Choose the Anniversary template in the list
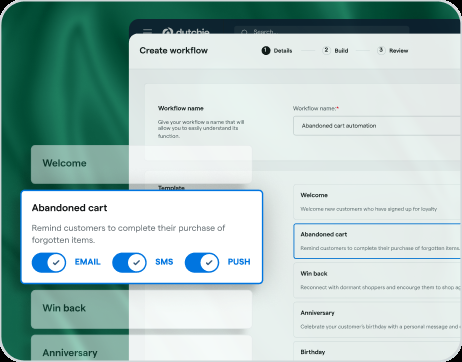This screenshot has height=362, width=462. [x=377, y=319]
